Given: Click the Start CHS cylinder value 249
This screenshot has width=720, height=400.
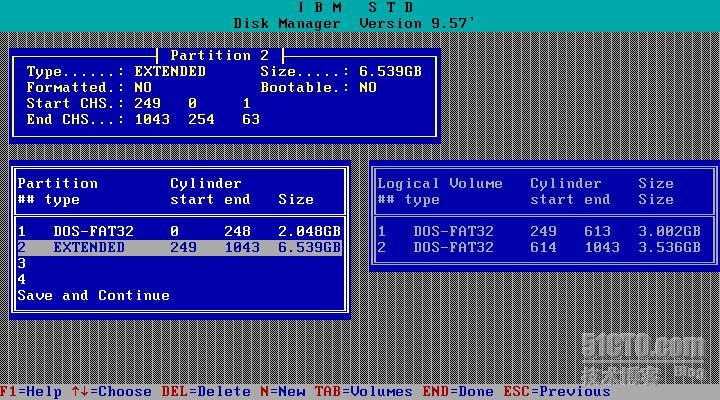Looking at the screenshot, I should (x=147, y=103).
